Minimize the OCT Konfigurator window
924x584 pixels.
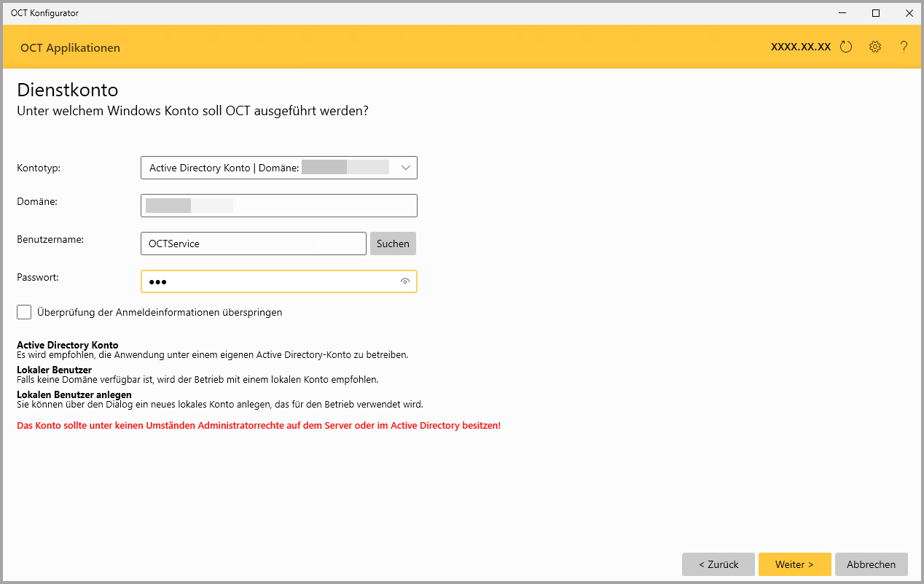tap(842, 12)
